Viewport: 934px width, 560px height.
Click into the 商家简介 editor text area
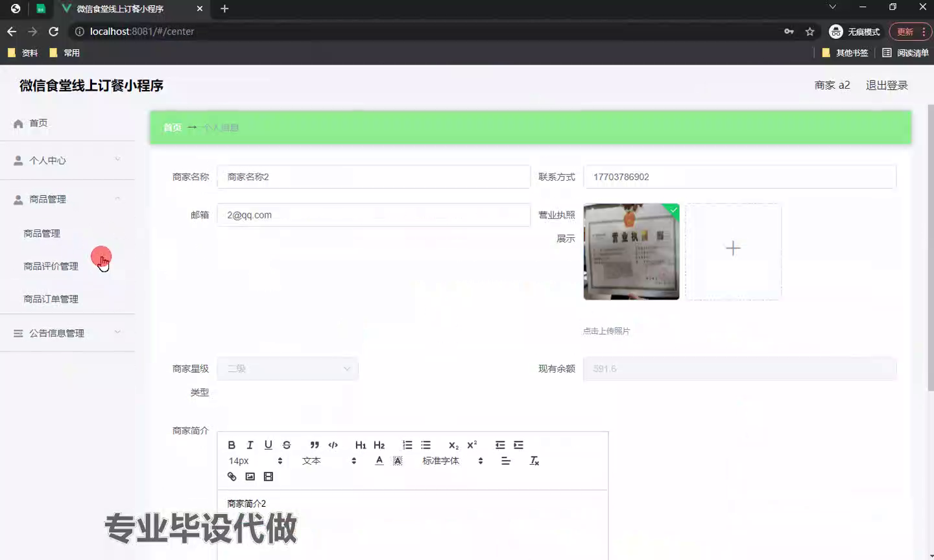(413, 525)
